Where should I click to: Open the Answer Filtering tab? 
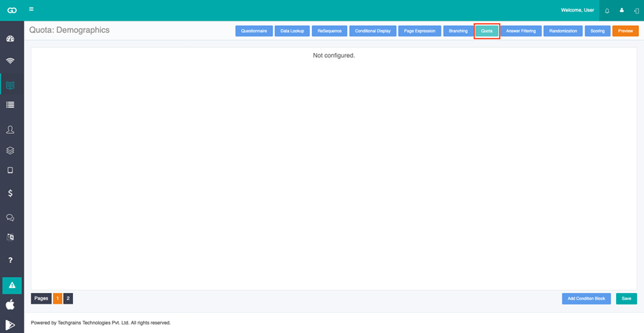point(521,31)
